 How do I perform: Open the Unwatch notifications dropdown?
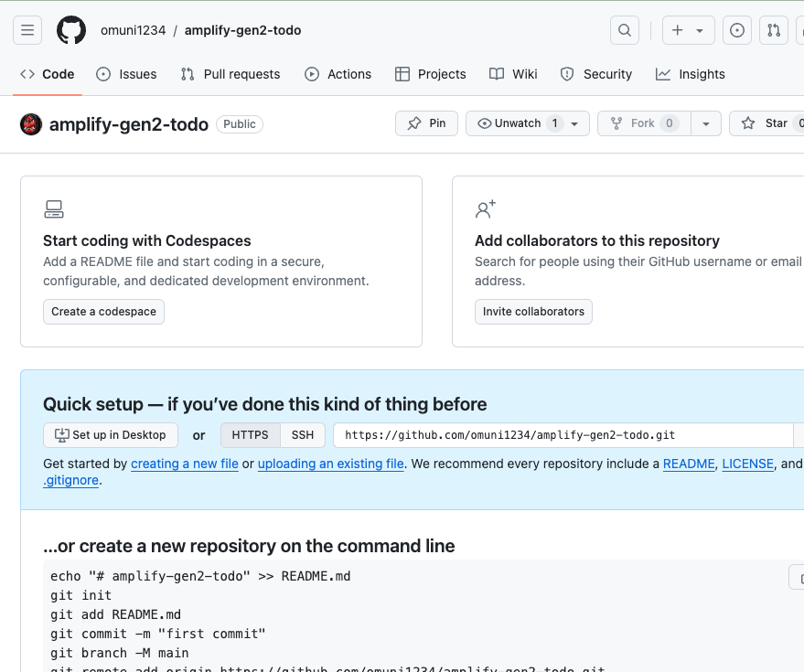tap(528, 123)
